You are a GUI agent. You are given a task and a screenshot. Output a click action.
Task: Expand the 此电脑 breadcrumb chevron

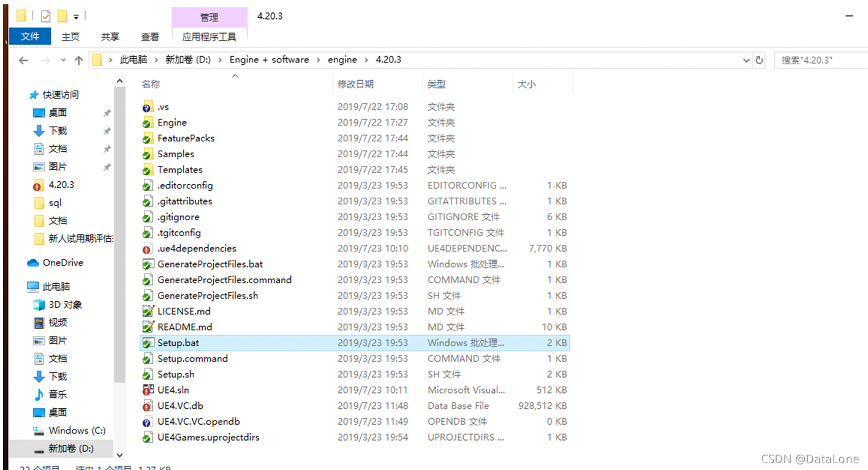156,60
